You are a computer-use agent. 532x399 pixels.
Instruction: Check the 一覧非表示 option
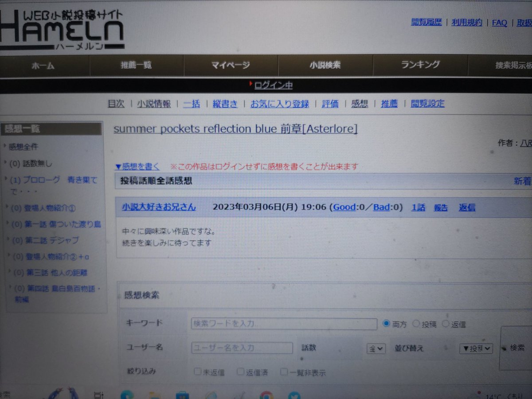click(283, 372)
